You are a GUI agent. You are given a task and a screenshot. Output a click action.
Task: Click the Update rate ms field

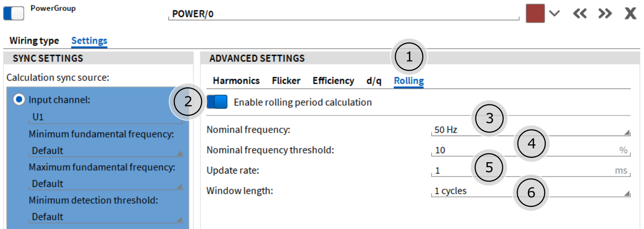(x=531, y=171)
